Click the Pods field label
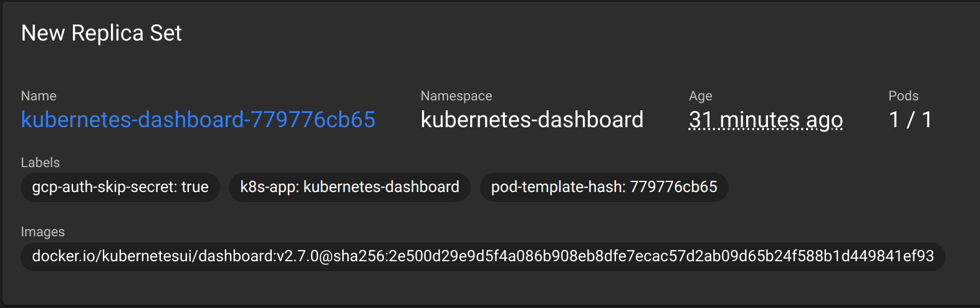The height and width of the screenshot is (308, 980). click(903, 96)
